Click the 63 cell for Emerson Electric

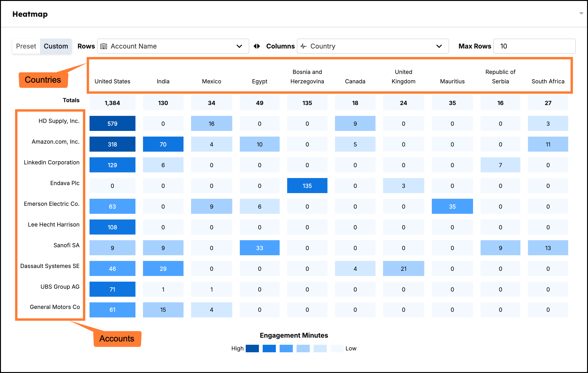pyautogui.click(x=112, y=207)
